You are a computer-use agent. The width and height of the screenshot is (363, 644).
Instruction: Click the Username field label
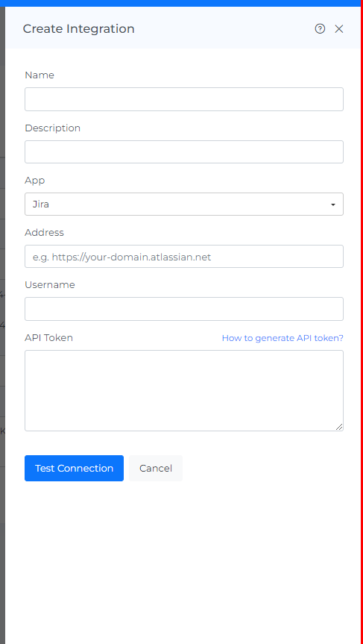point(50,284)
